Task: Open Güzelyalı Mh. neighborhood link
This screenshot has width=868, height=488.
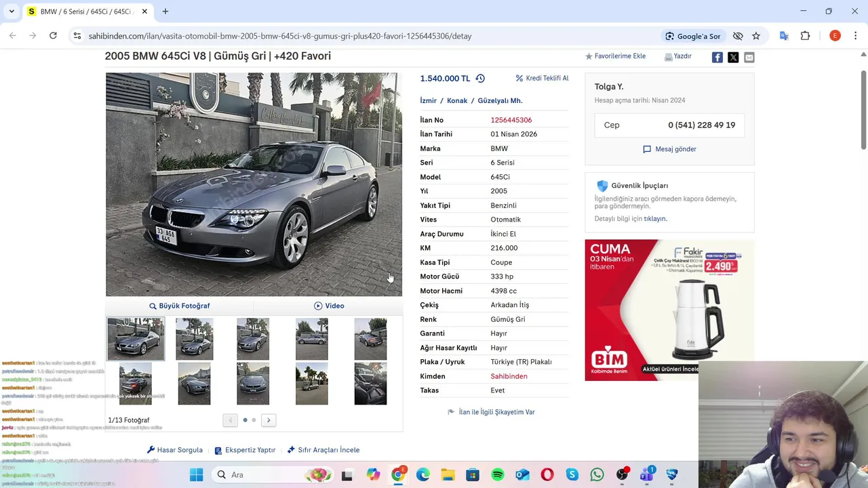Action: coord(500,100)
